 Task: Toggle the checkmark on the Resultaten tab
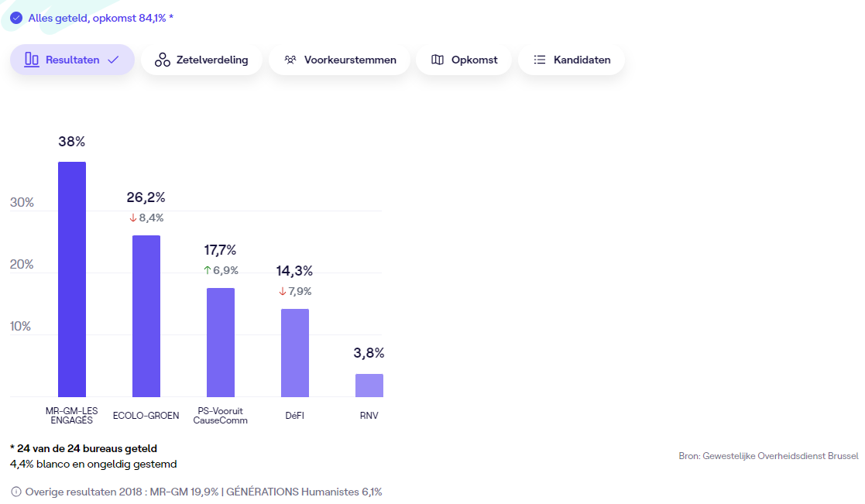(x=113, y=60)
